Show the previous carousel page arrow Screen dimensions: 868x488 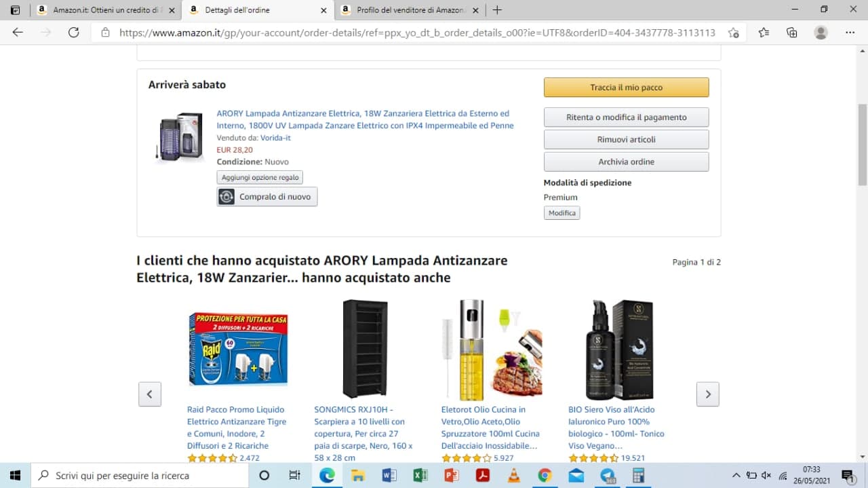coord(150,394)
